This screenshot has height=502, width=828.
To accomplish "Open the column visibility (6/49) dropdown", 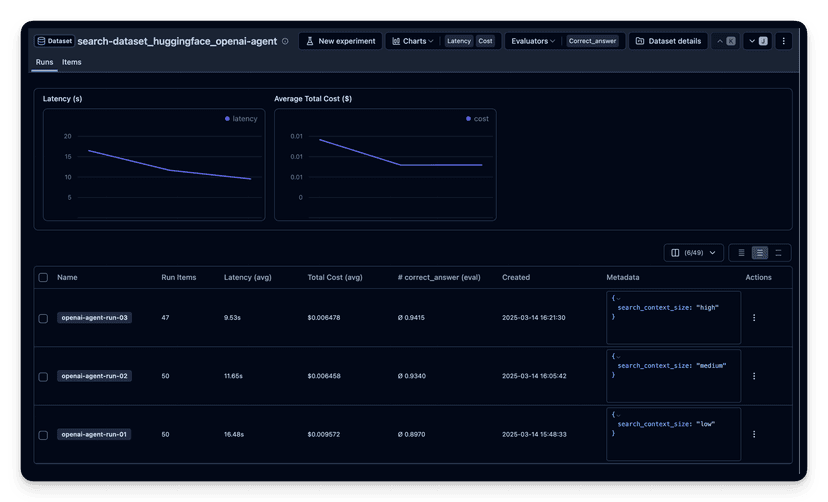I will click(693, 253).
